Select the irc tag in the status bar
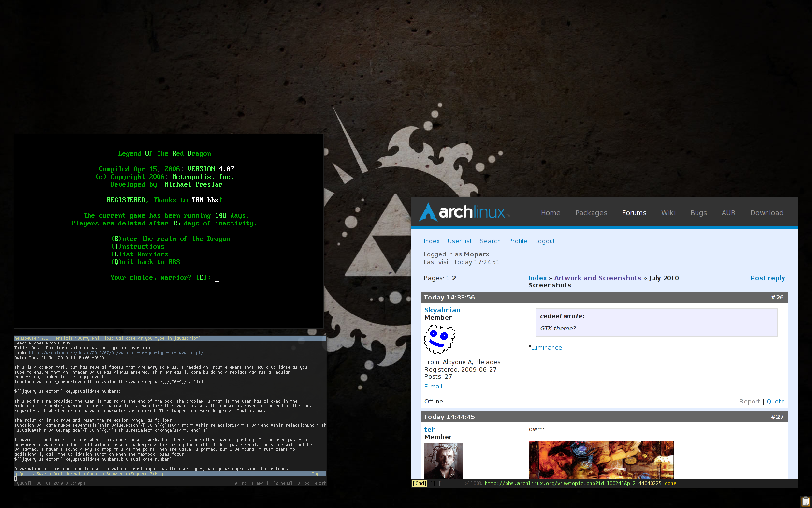Screen dimensions: 812x508 click(x=242, y=483)
